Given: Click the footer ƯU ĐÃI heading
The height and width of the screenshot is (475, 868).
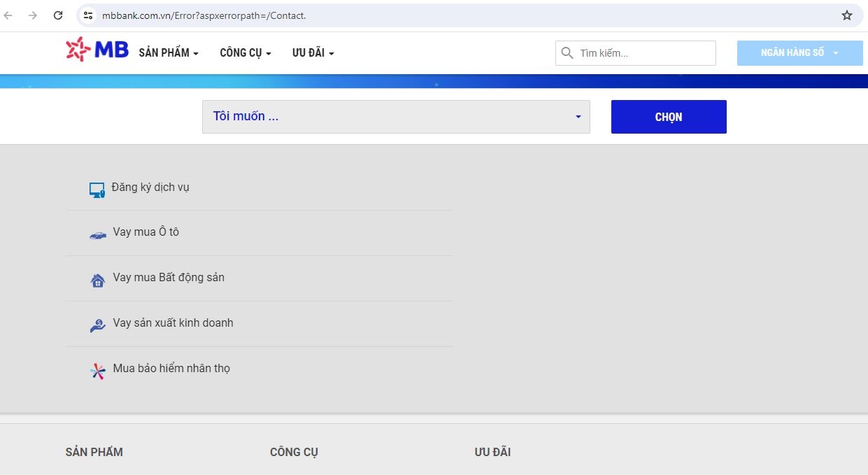Looking at the screenshot, I should click(492, 452).
